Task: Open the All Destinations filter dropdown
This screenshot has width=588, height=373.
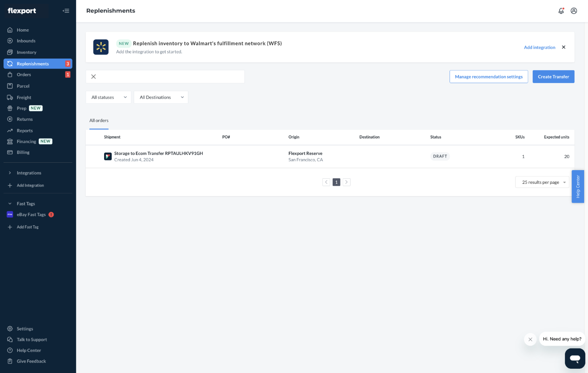Action: 161,98
